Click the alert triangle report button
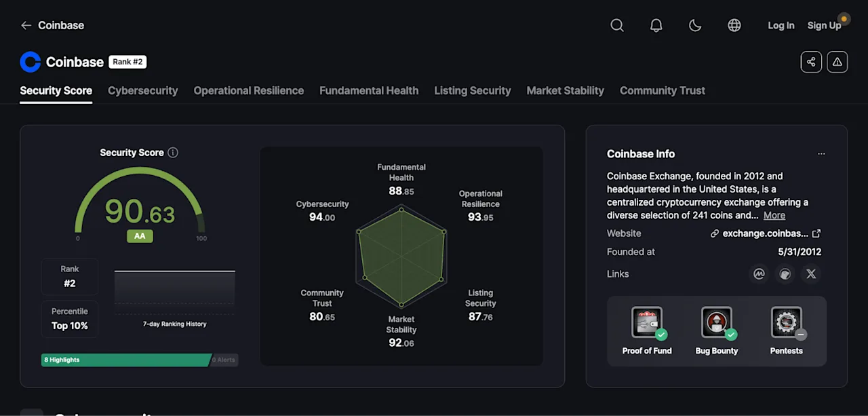868x416 pixels. pos(837,62)
